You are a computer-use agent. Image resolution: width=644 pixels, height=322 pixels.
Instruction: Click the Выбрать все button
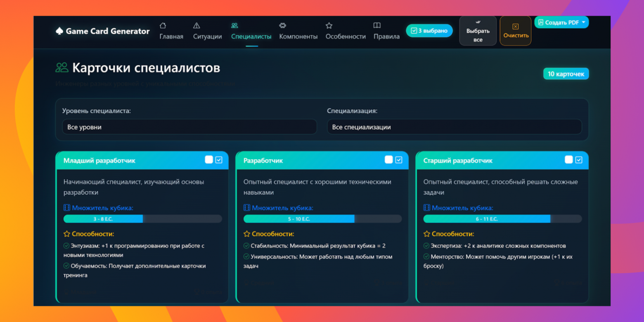(x=478, y=31)
